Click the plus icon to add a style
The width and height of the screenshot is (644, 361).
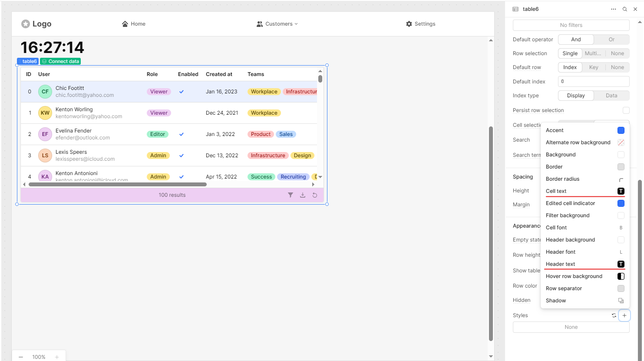624,315
